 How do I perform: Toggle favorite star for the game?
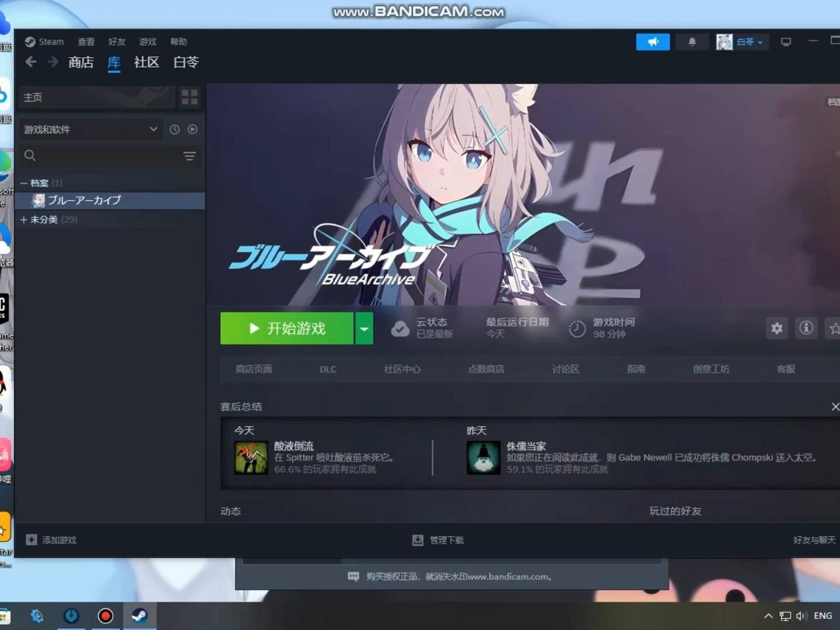coord(834,328)
